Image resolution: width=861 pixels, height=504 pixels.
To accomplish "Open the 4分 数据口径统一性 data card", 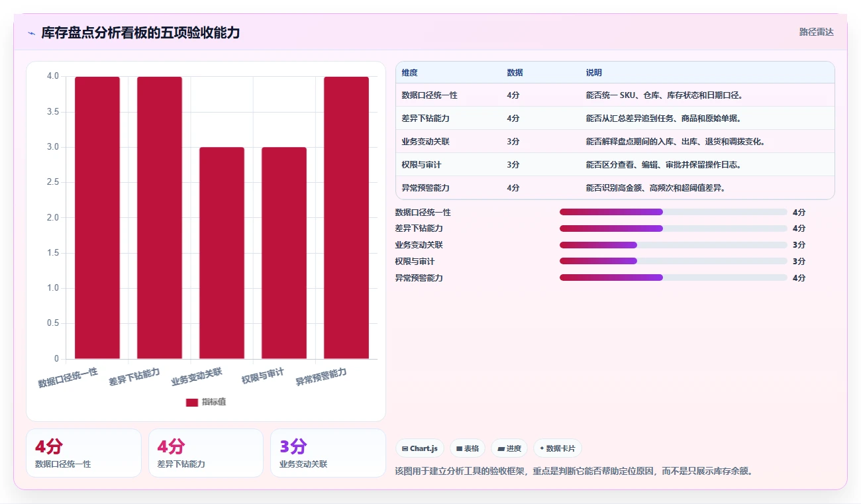I will click(x=83, y=453).
